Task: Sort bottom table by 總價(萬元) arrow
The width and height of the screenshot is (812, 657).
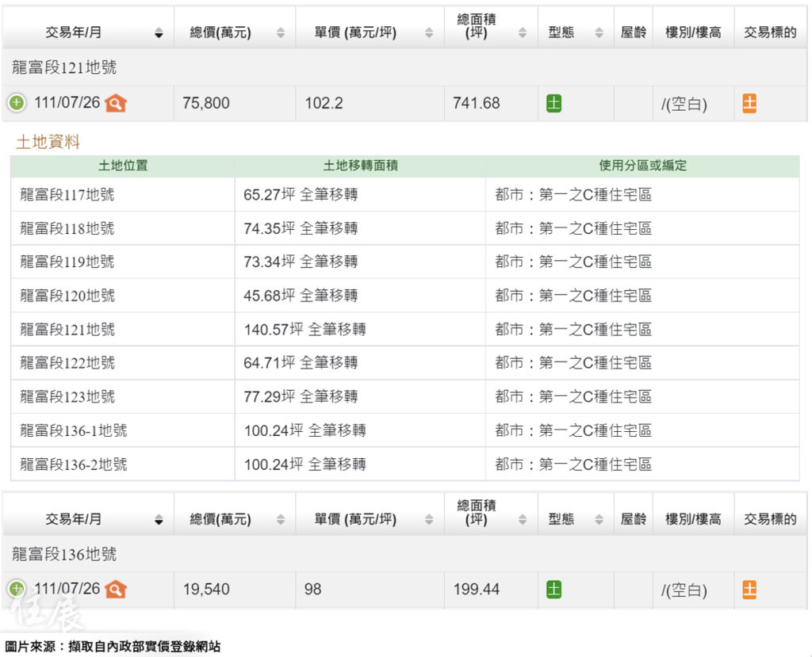Action: [x=281, y=520]
